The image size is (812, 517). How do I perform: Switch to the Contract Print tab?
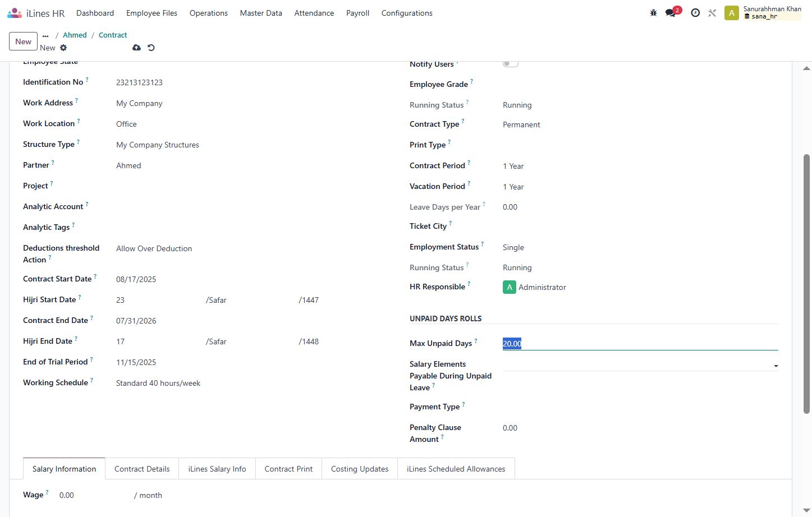click(x=288, y=469)
